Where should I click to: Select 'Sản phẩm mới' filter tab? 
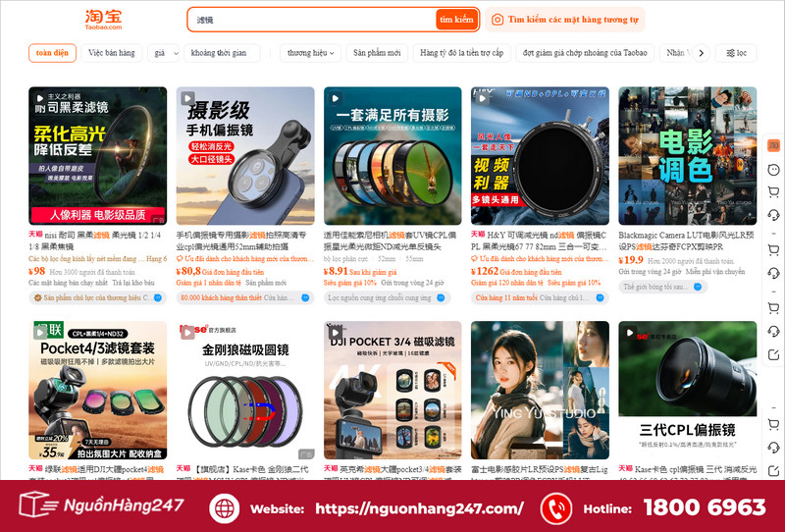[377, 53]
